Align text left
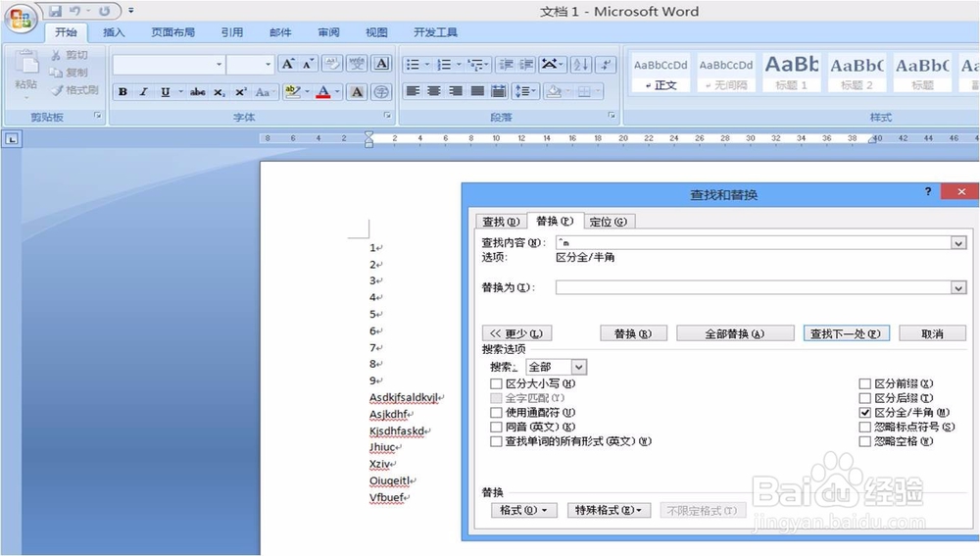 click(414, 91)
